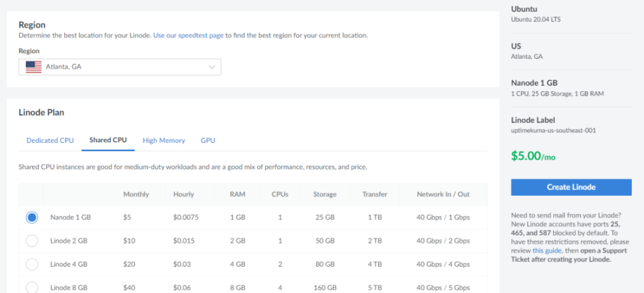Choose the Linode 4 GB radio button
The width and height of the screenshot is (644, 293).
(x=32, y=264)
